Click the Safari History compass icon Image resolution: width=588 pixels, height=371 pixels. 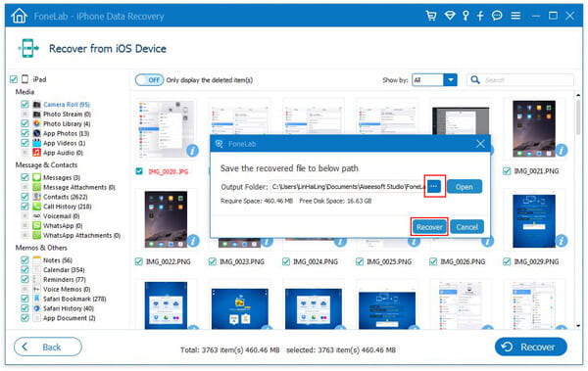(x=37, y=308)
